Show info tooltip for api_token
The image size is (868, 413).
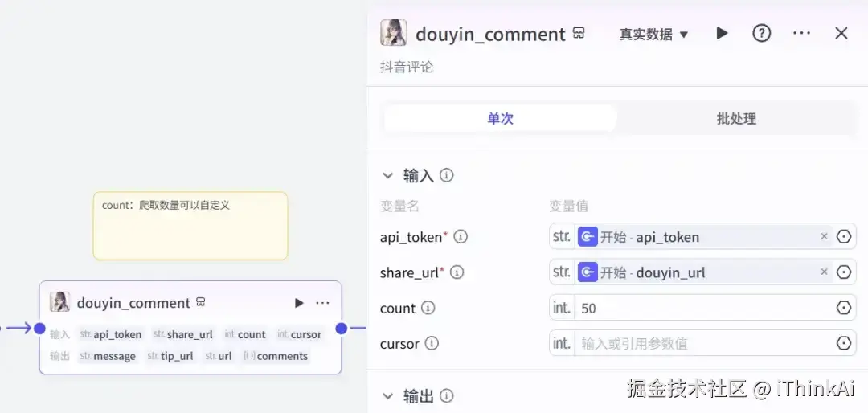pos(461,237)
